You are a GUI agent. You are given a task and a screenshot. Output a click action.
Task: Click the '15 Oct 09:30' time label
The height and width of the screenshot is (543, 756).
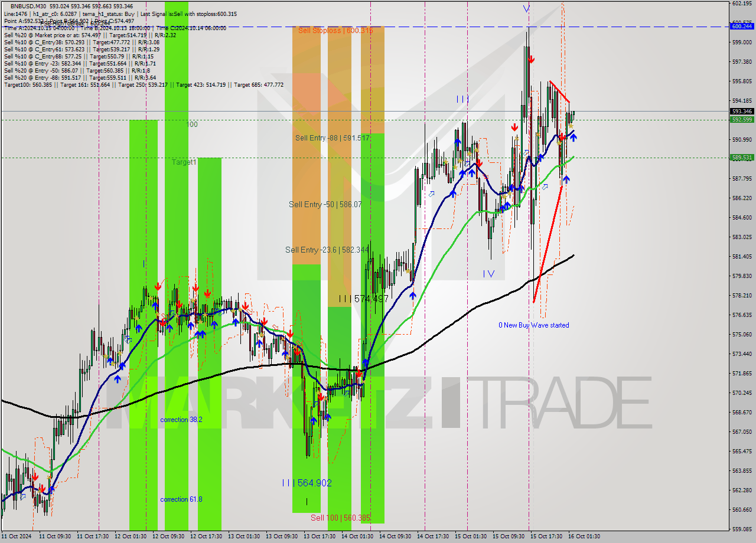click(x=509, y=537)
